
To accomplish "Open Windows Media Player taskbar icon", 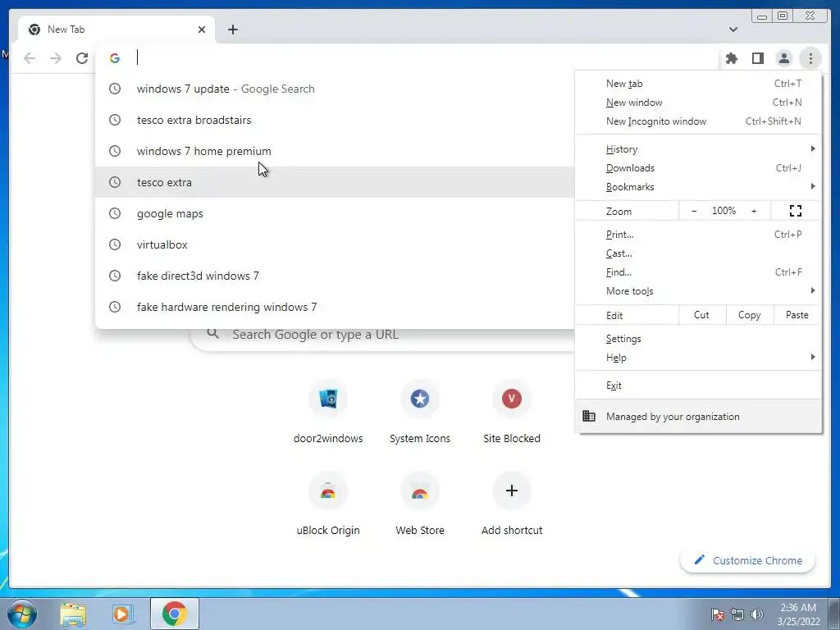I will coord(123,614).
